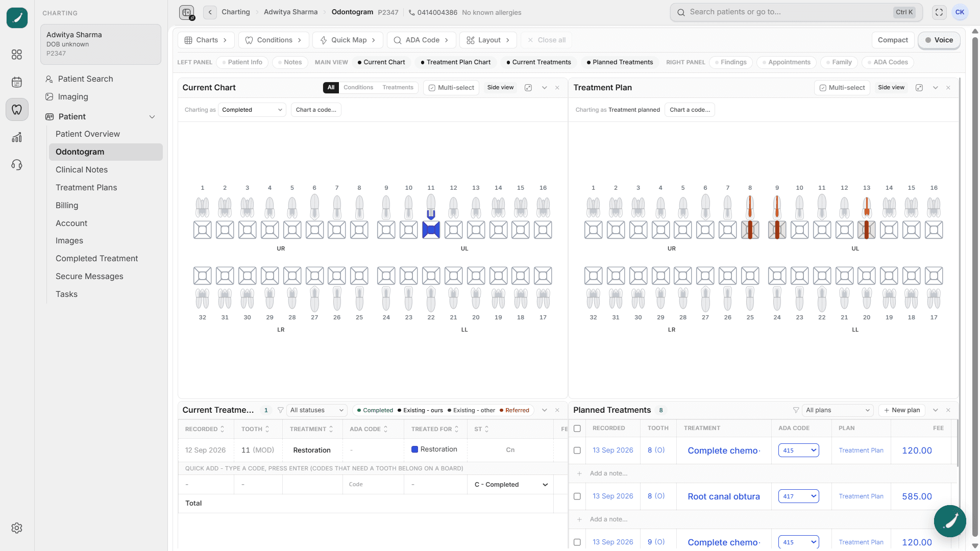Open the All plans dropdown
Image resolution: width=980 pixels, height=551 pixels.
pos(838,410)
